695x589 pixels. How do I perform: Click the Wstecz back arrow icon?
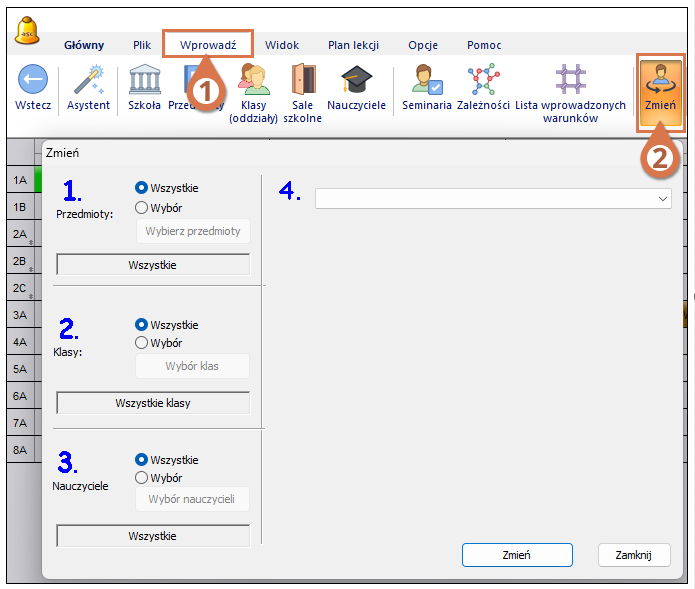point(33,80)
